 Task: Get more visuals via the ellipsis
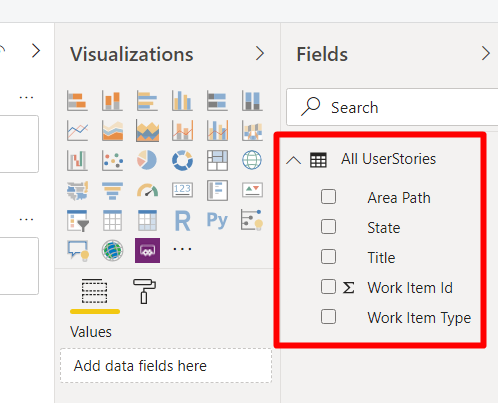tap(182, 249)
